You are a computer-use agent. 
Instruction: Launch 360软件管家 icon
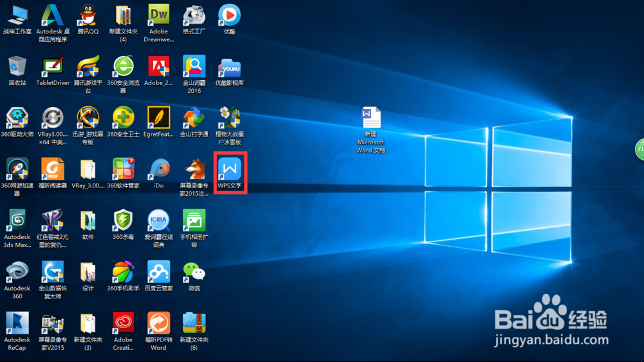[x=123, y=169]
